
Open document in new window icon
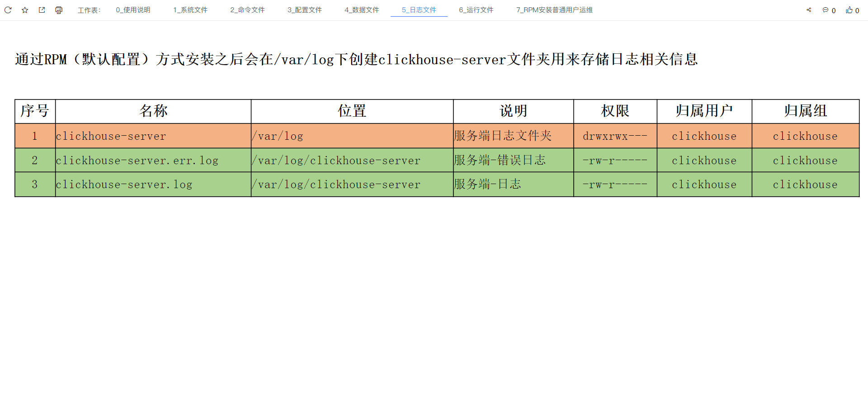(42, 10)
